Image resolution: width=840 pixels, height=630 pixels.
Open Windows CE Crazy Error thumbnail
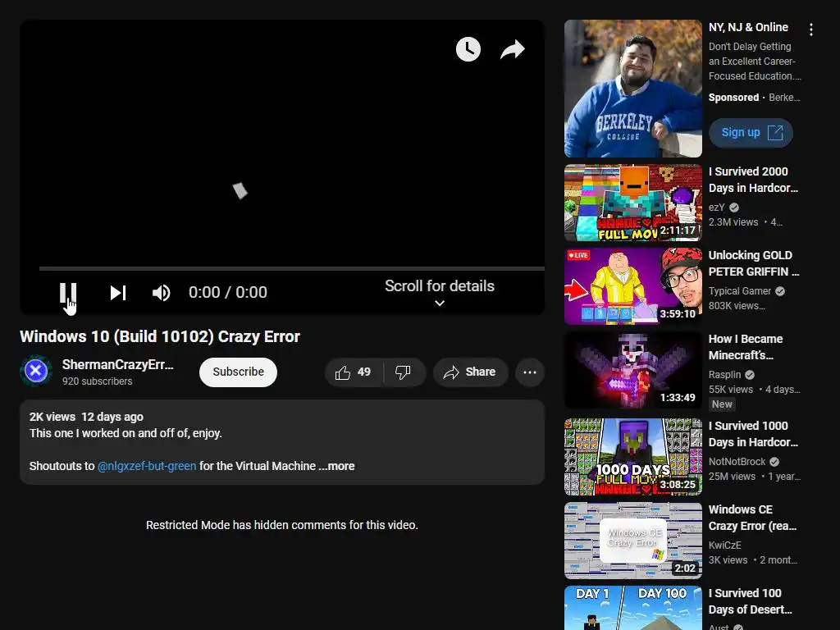click(632, 541)
